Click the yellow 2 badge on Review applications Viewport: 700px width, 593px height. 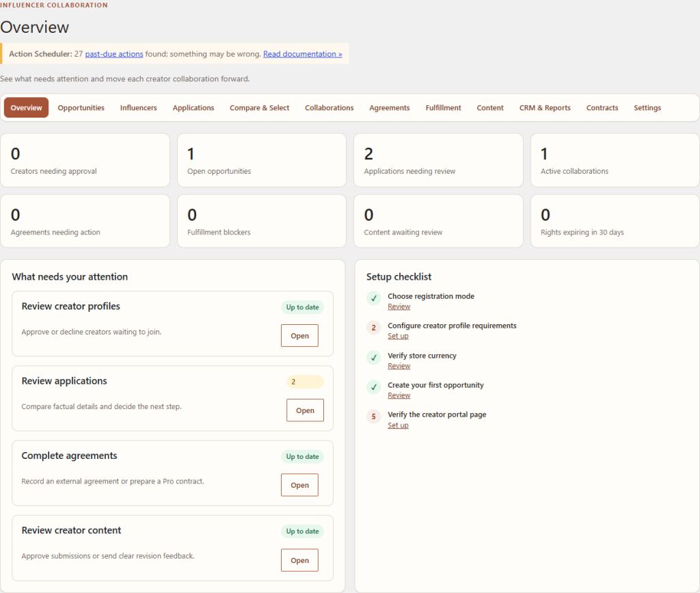(305, 382)
